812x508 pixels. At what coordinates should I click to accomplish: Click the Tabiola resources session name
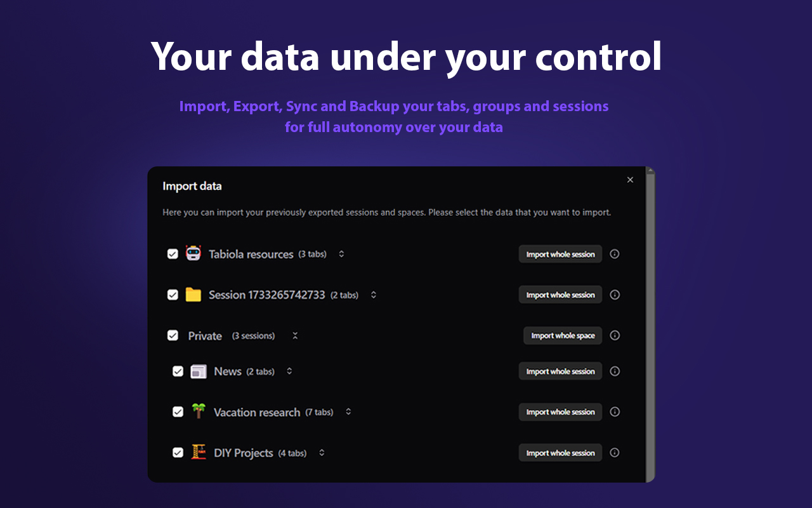tap(251, 254)
